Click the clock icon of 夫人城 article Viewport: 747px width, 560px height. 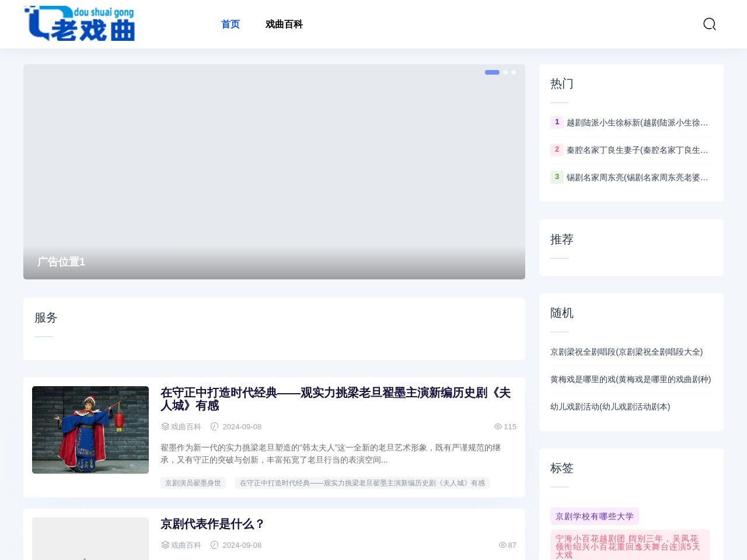[x=214, y=426]
